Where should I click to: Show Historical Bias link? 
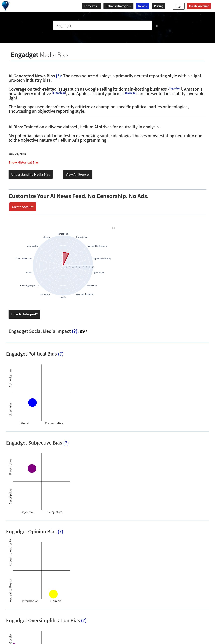tap(24, 162)
